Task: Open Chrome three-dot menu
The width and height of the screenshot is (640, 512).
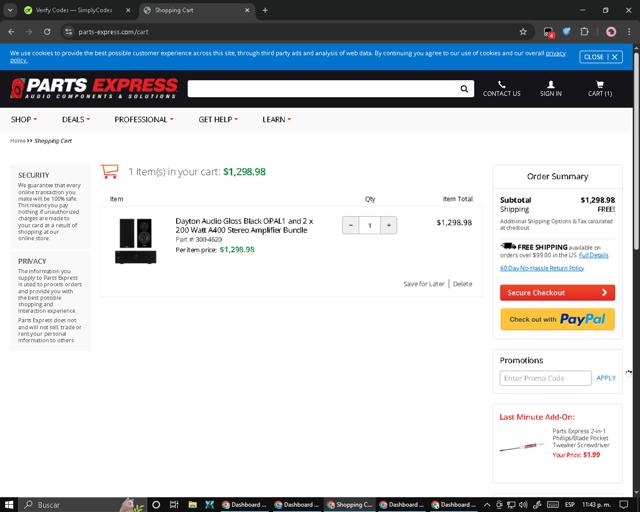Action: coord(629,32)
